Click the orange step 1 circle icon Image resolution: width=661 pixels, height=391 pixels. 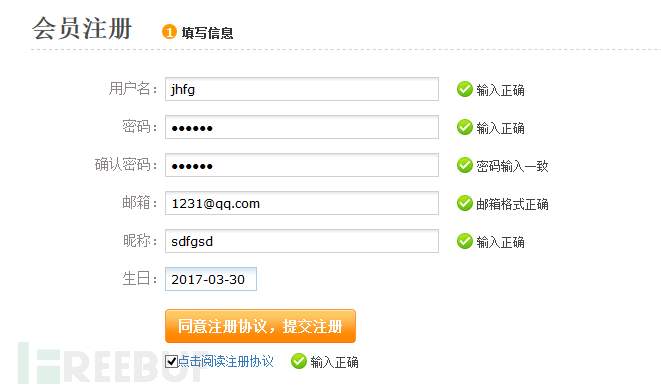pos(169,32)
